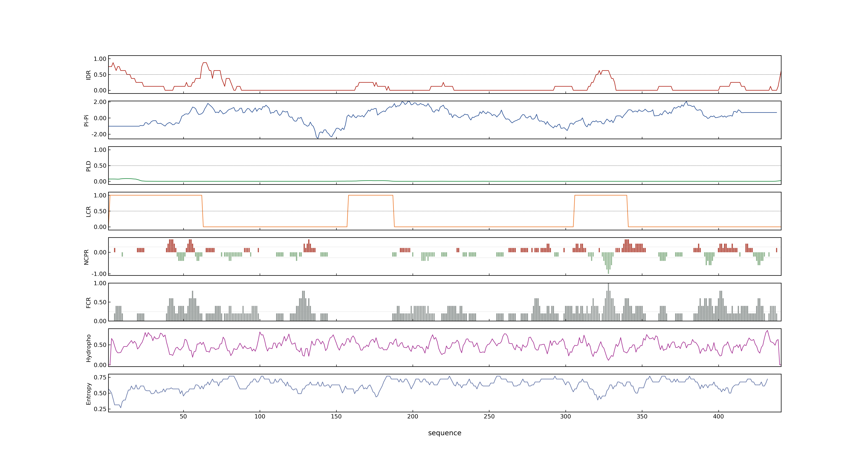Image resolution: width=868 pixels, height=463 pixels.
Task: Click the FCR y-axis label
Action: 88,303
